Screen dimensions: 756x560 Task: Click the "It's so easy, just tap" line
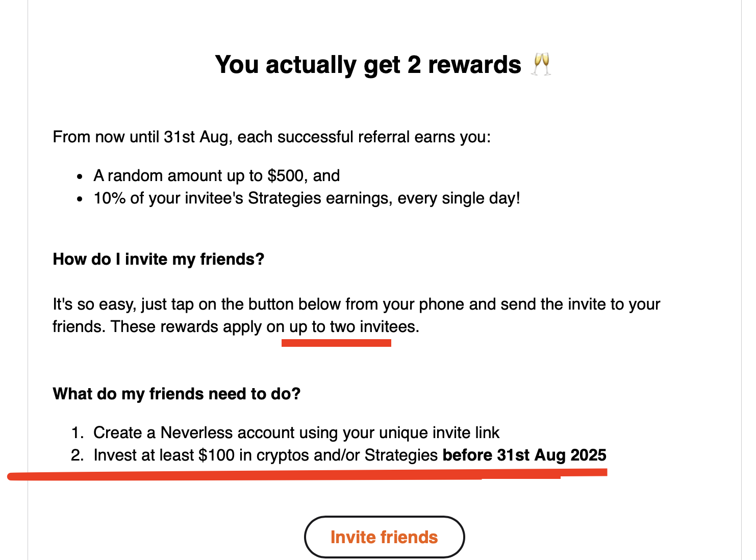click(356, 304)
